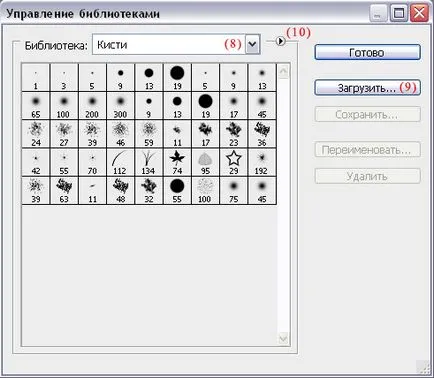Choose the brush preset labeled 32
The height and width of the screenshot is (378, 434).
[x=149, y=191]
